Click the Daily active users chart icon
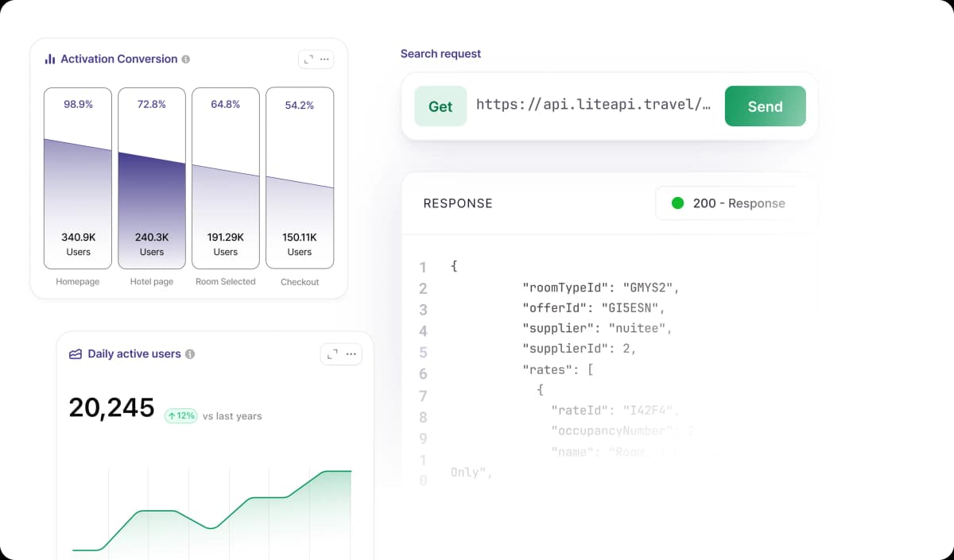954x560 pixels. pyautogui.click(x=76, y=354)
